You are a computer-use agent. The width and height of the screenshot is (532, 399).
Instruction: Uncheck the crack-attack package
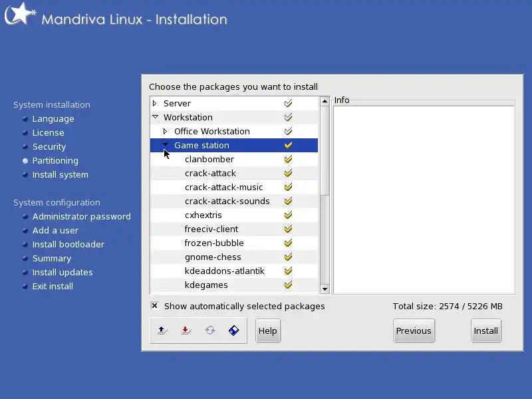[288, 173]
